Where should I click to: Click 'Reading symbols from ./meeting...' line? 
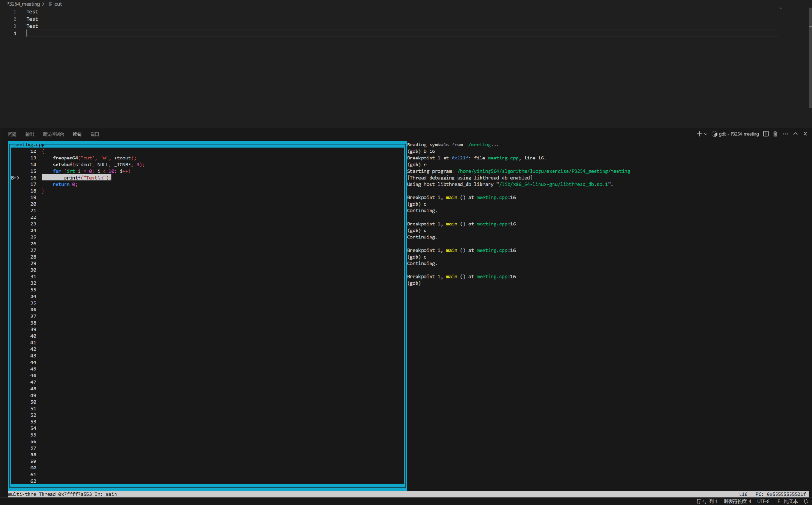pyautogui.click(x=453, y=145)
